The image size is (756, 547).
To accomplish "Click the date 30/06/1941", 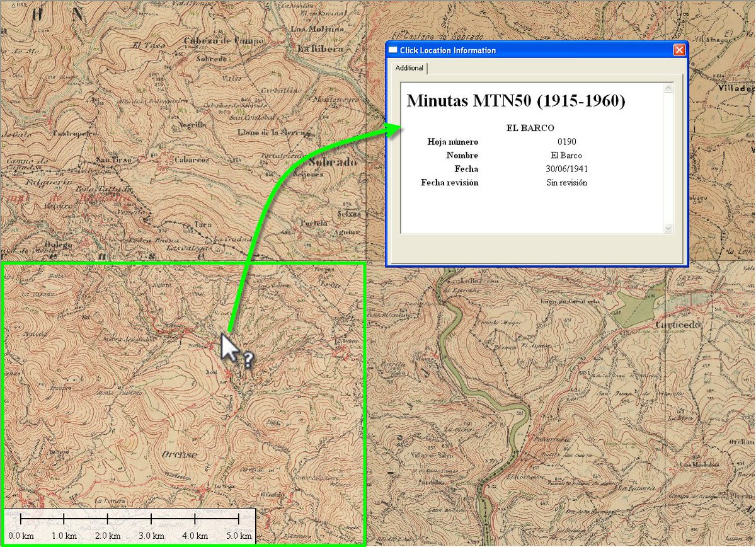I will [x=566, y=169].
